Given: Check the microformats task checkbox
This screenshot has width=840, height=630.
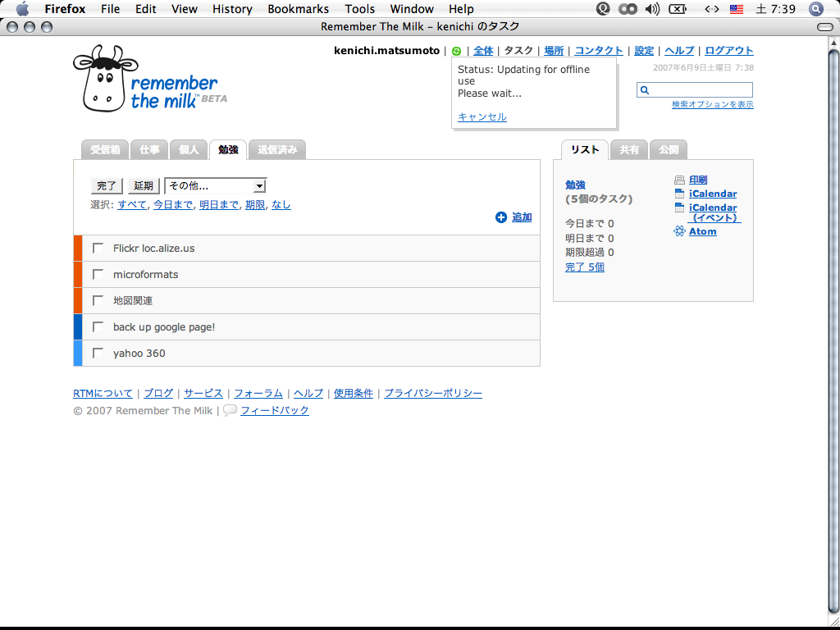Looking at the screenshot, I should pos(98,274).
